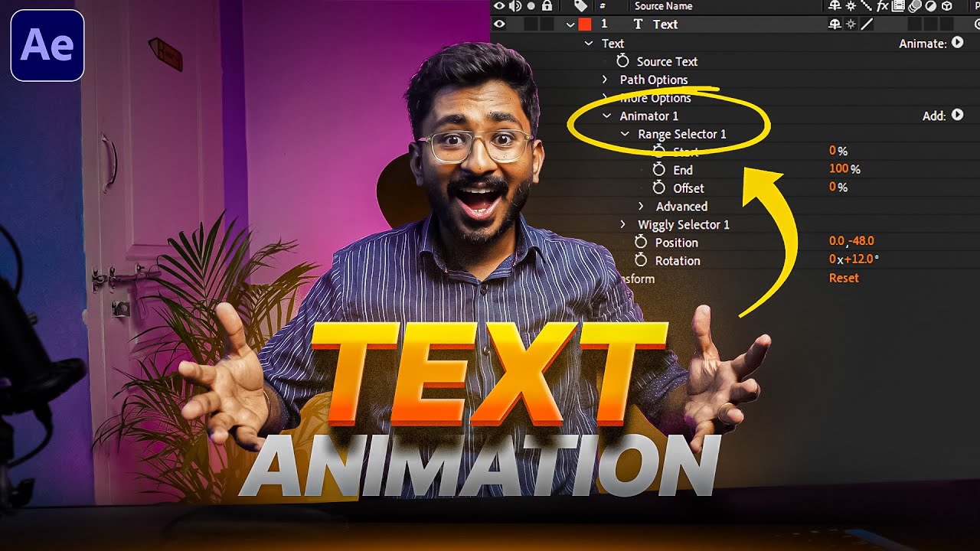
Task: Open the Add flyout arrow menu
Action: pos(957,116)
